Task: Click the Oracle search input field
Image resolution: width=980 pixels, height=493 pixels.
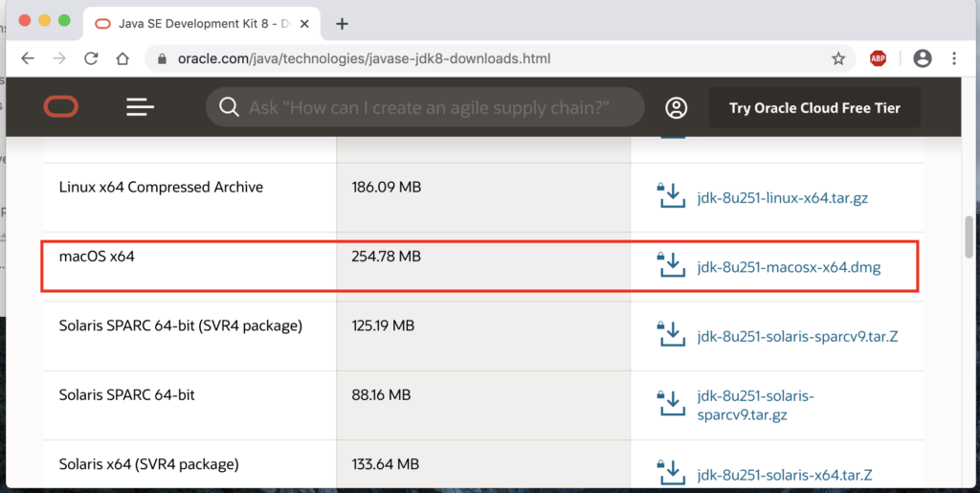Action: (428, 107)
